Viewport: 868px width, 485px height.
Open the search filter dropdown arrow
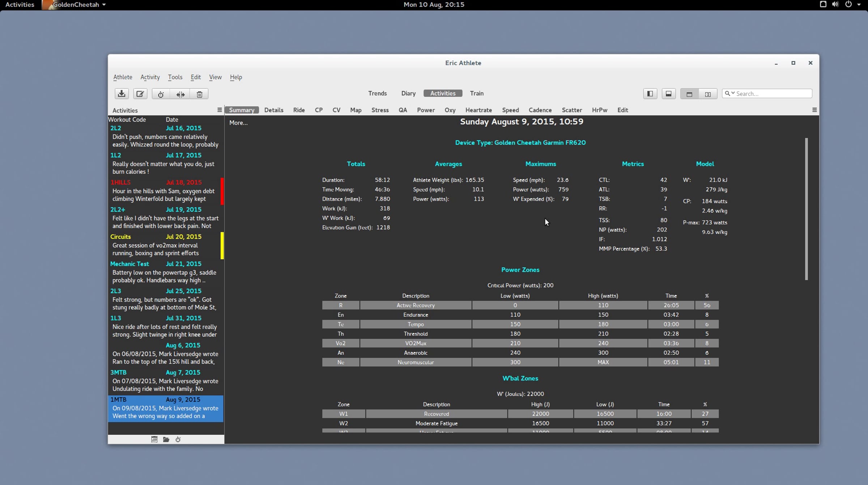(733, 93)
